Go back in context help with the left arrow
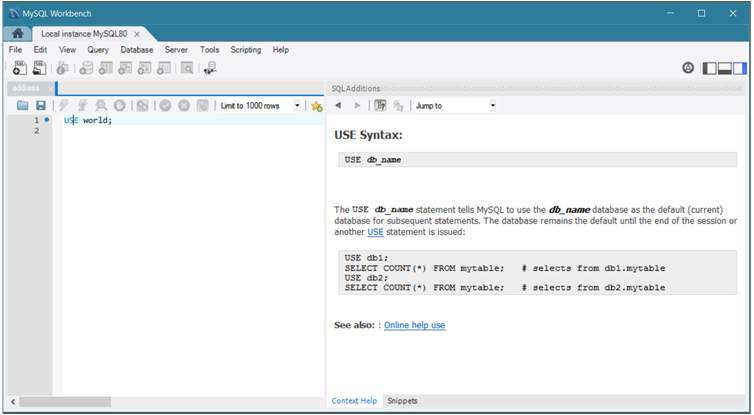 pos(339,105)
